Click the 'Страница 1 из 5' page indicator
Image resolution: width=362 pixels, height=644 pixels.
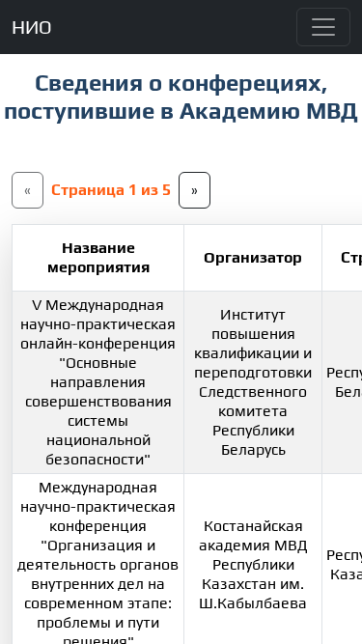(111, 190)
